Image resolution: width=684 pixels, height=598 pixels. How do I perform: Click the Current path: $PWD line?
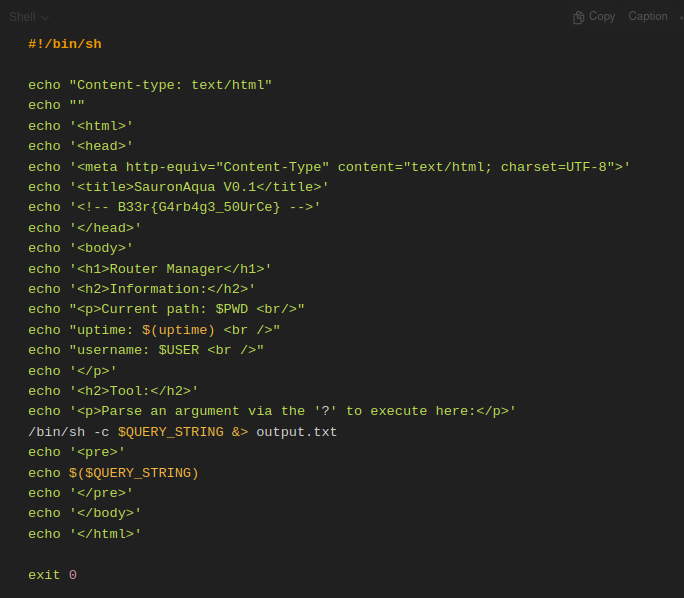coord(166,309)
